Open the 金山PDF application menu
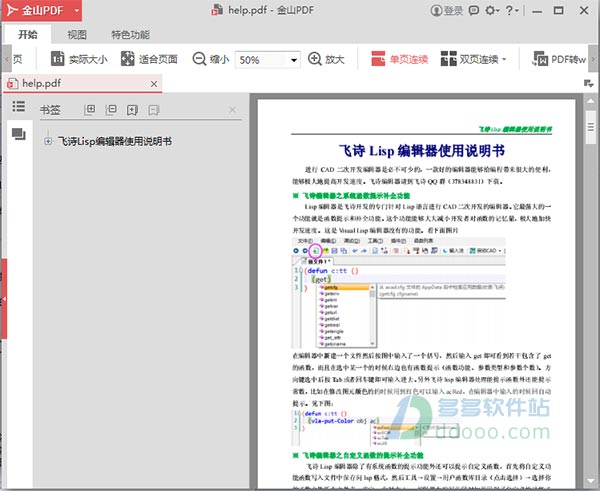The height and width of the screenshot is (491, 600). pos(41,10)
